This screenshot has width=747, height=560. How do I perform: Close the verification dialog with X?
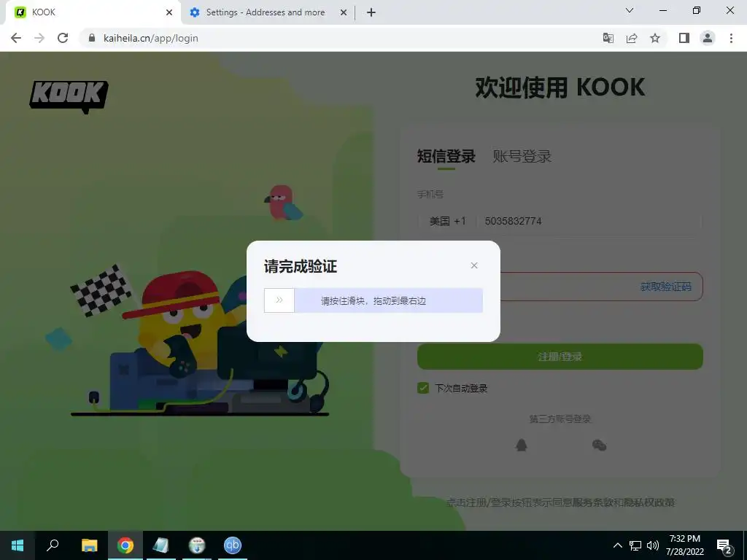point(474,265)
